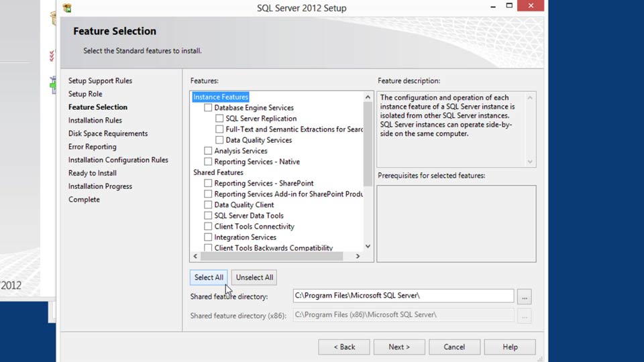This screenshot has height=362, width=644.
Task: Proceed with the Next button
Action: (x=399, y=347)
